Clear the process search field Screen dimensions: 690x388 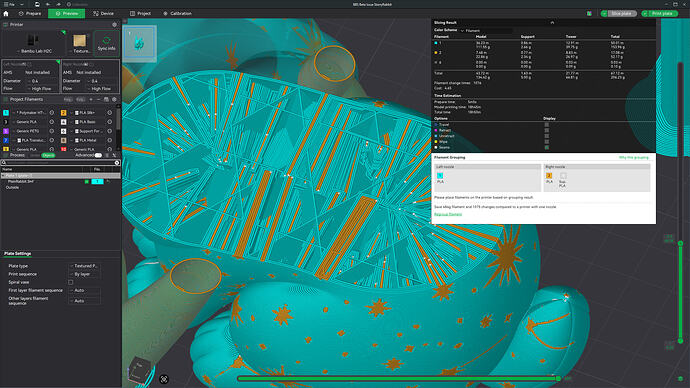[117, 163]
